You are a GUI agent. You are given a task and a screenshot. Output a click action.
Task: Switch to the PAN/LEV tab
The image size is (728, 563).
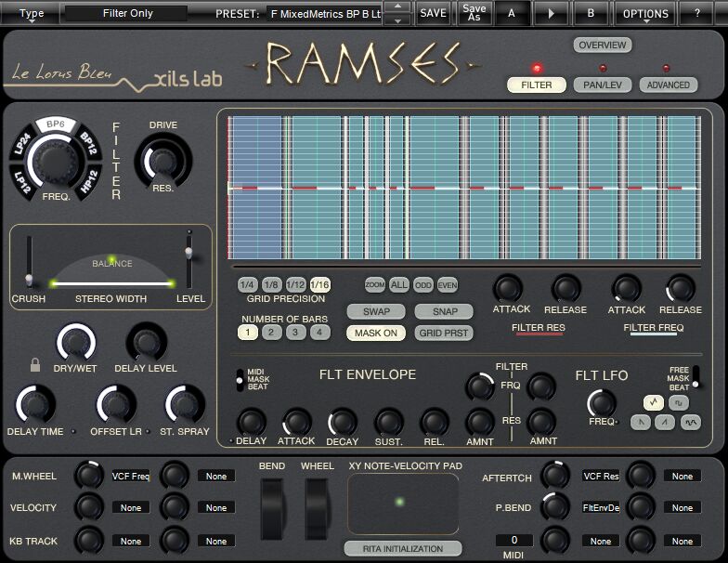pos(602,85)
